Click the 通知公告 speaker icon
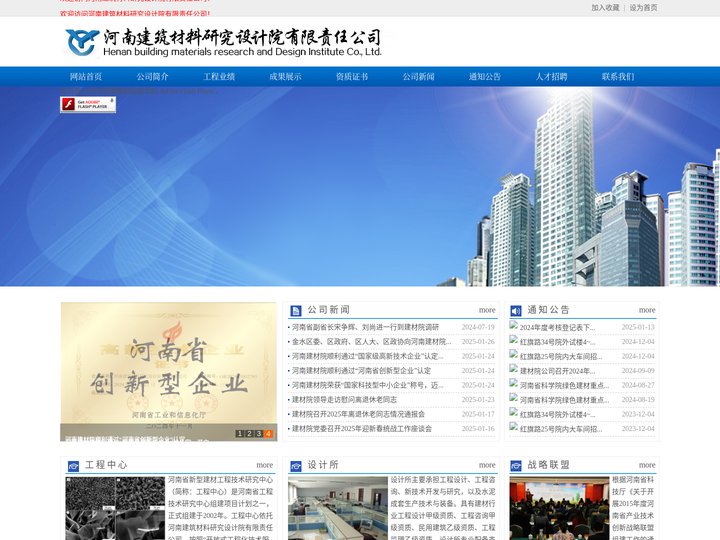The width and height of the screenshot is (720, 540). 516,311
